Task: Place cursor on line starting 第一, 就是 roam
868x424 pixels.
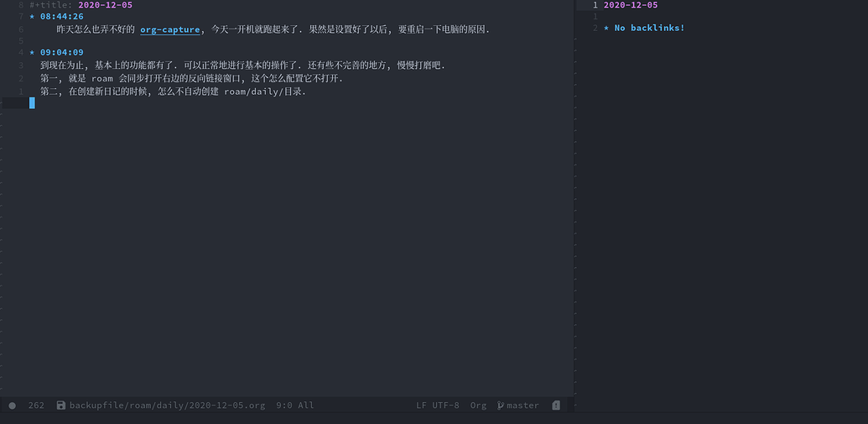Action: coord(191,79)
